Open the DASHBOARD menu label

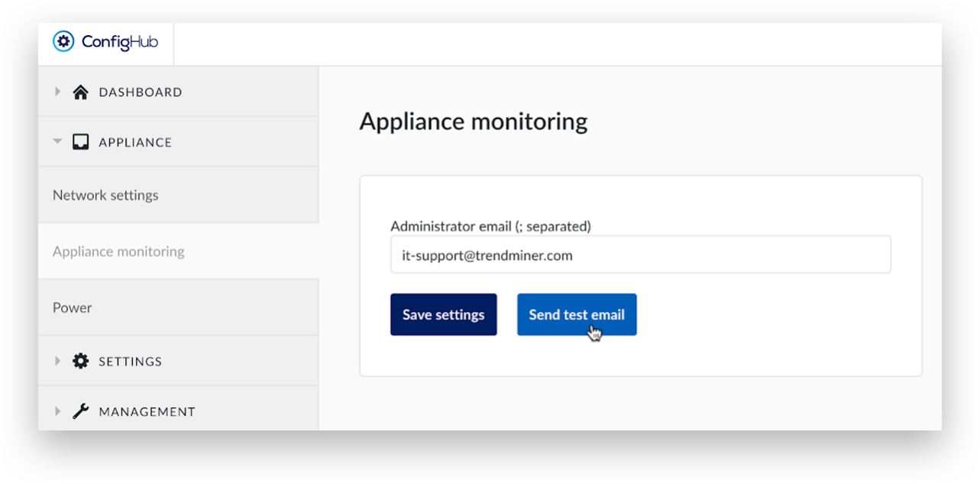(x=141, y=93)
